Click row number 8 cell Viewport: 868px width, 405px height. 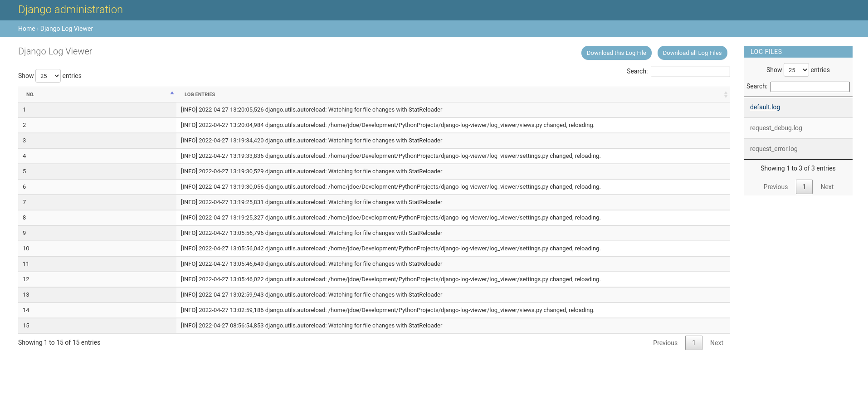pos(97,218)
